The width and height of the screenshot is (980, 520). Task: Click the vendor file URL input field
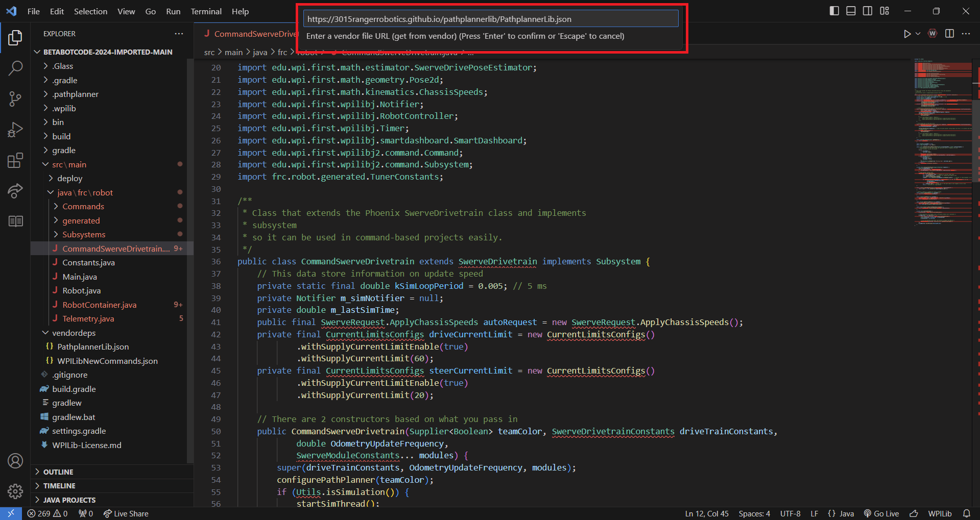click(x=490, y=19)
